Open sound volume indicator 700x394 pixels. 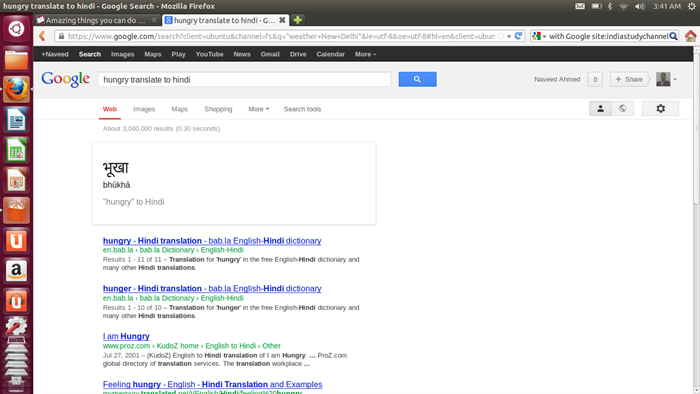tap(640, 6)
